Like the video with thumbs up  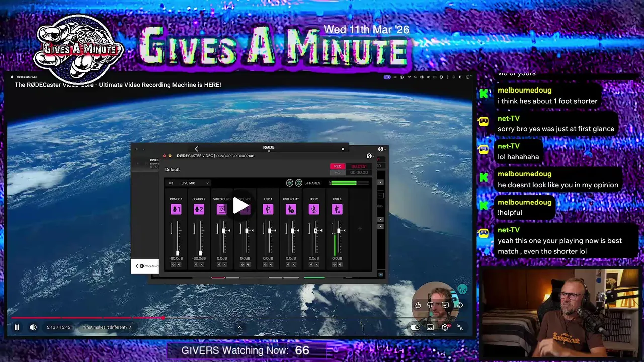pyautogui.click(x=418, y=305)
